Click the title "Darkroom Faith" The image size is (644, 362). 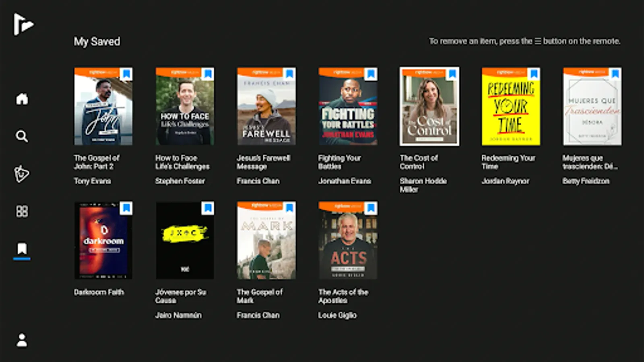[99, 292]
